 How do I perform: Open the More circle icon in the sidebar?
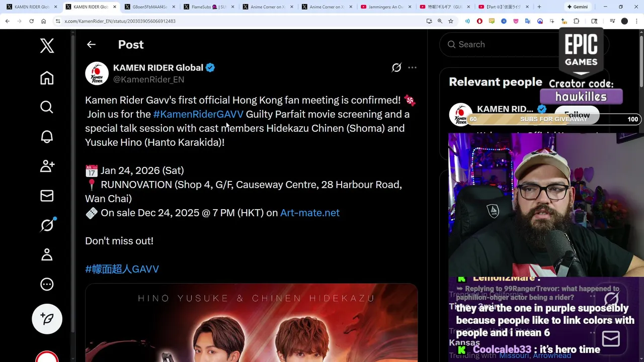click(47, 284)
